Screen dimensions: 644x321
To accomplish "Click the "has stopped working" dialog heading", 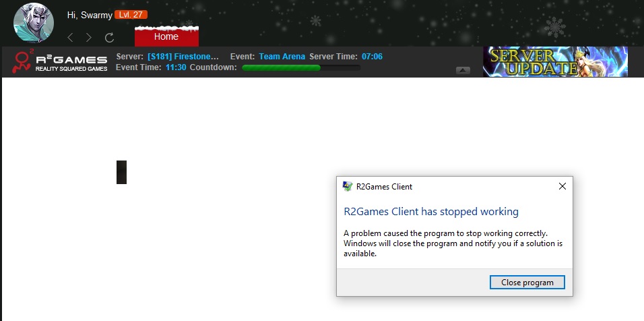I will [431, 212].
